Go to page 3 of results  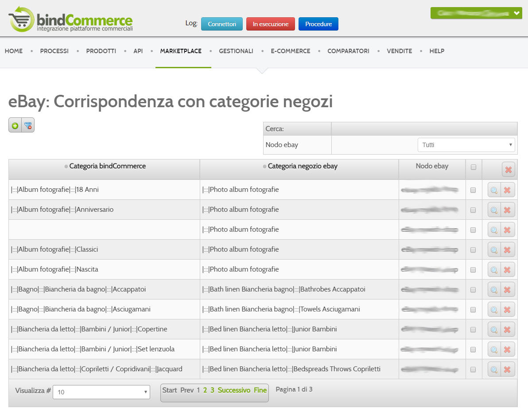[213, 390]
